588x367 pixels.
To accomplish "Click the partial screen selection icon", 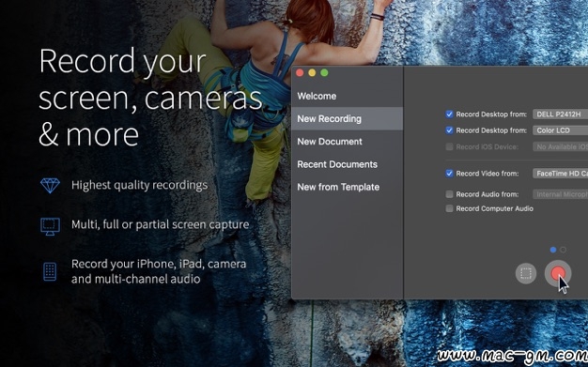I will click(526, 273).
